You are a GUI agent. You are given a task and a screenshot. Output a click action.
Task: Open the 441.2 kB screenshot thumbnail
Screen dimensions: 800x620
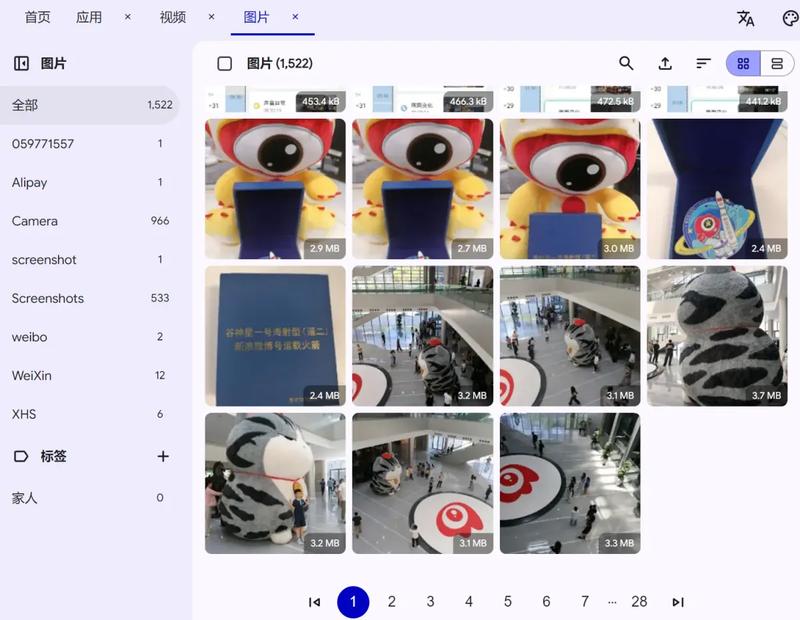(x=717, y=99)
